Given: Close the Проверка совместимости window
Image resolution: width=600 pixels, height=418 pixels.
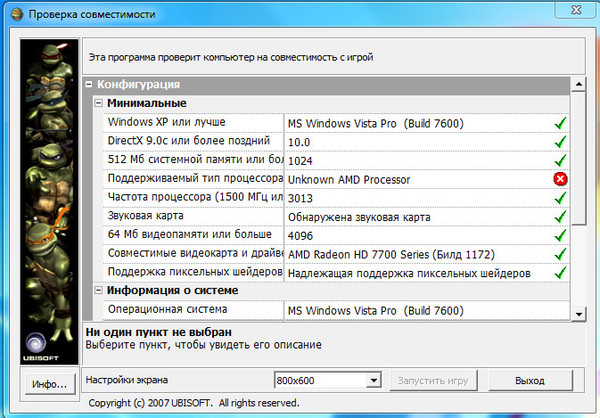Looking at the screenshot, I should pos(576,9).
